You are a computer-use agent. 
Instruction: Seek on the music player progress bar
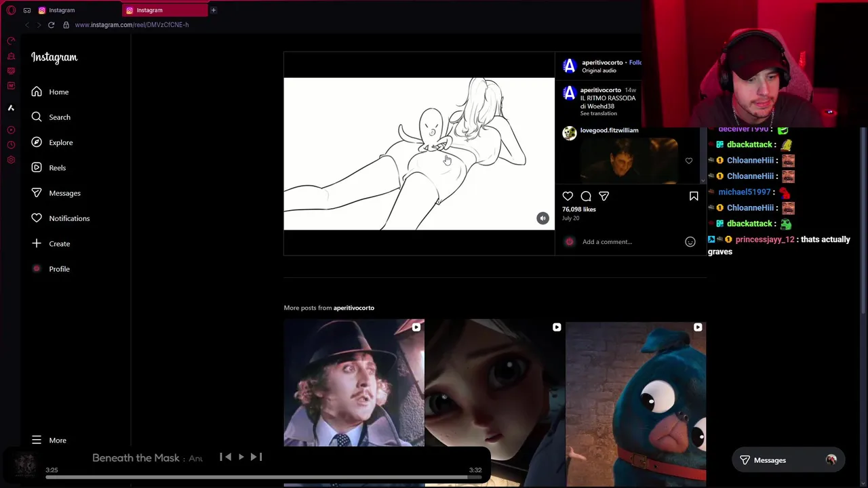click(264, 477)
